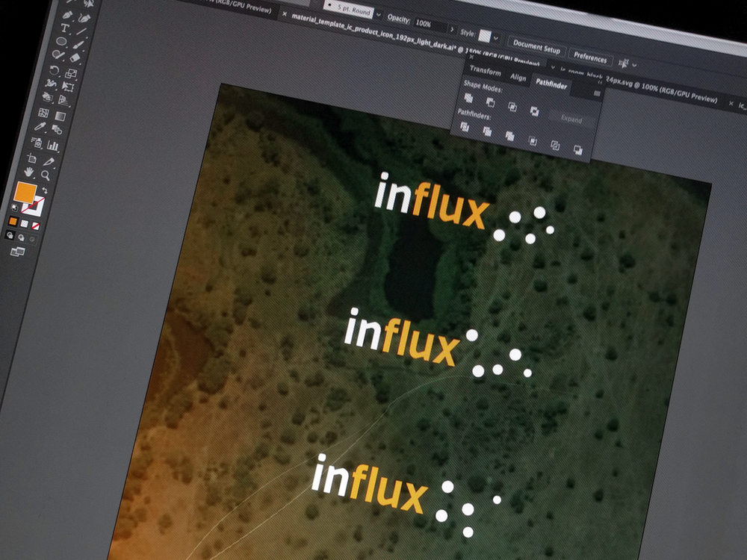Select the Type tool
Image resolution: width=747 pixels, height=560 pixels.
pyautogui.click(x=64, y=28)
